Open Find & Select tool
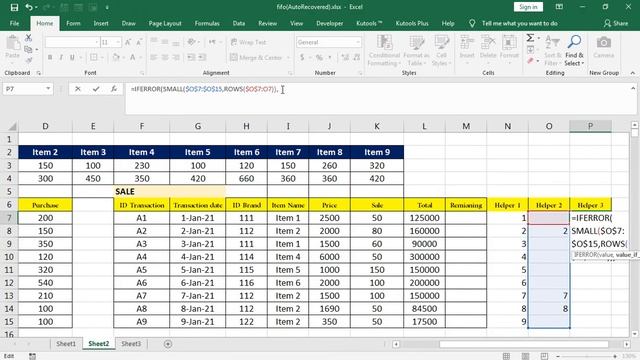This screenshot has height=360, width=640. [x=574, y=51]
